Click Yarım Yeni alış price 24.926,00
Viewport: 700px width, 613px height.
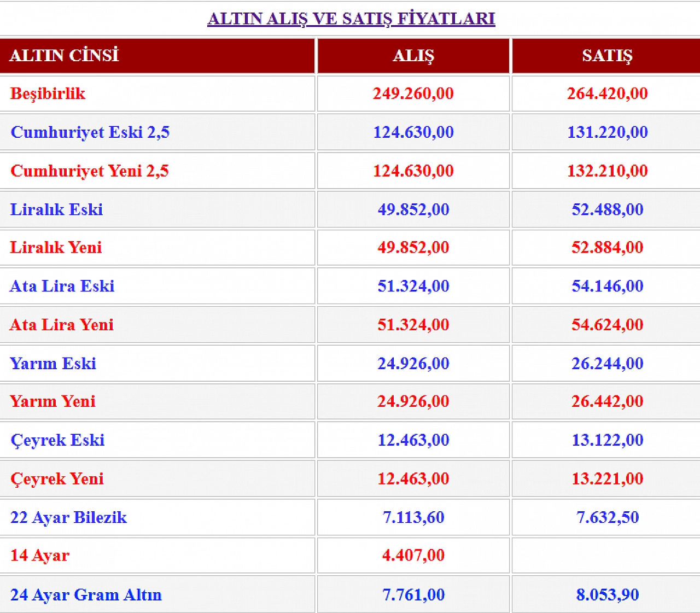coord(413,401)
